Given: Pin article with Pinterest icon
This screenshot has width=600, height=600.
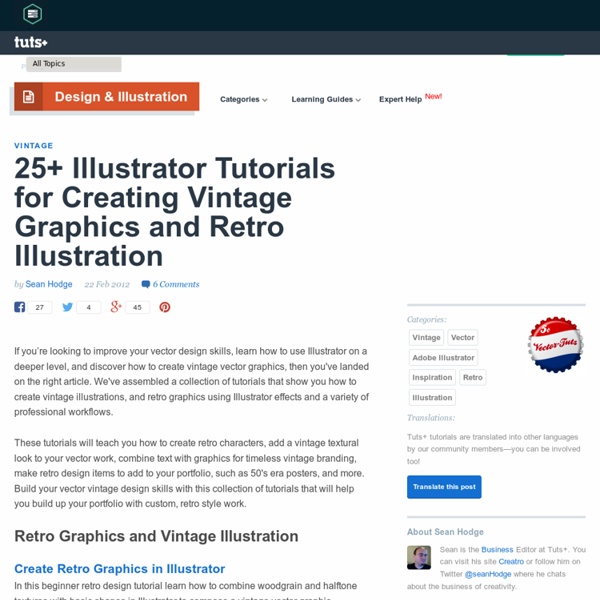Looking at the screenshot, I should (x=165, y=307).
